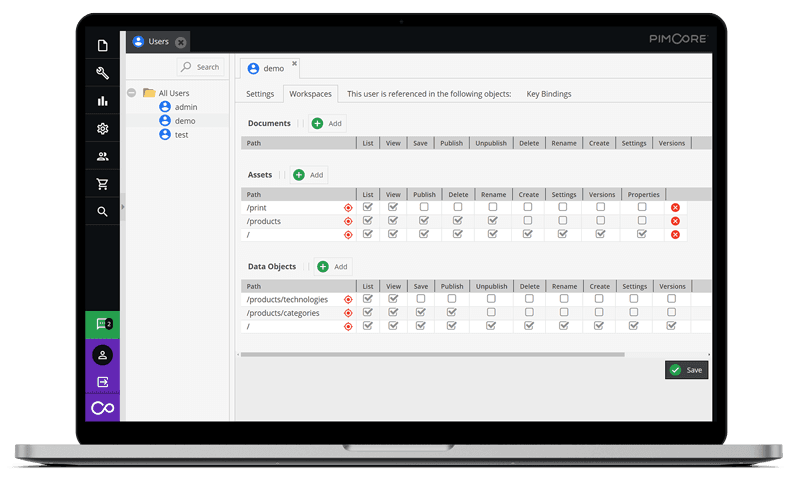Toggle List checkbox for /print asset
Image resolution: width=800 pixels, height=487 pixels.
point(367,207)
